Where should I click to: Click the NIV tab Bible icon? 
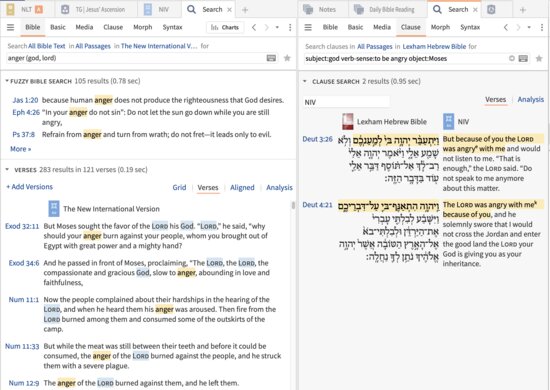pos(148,9)
